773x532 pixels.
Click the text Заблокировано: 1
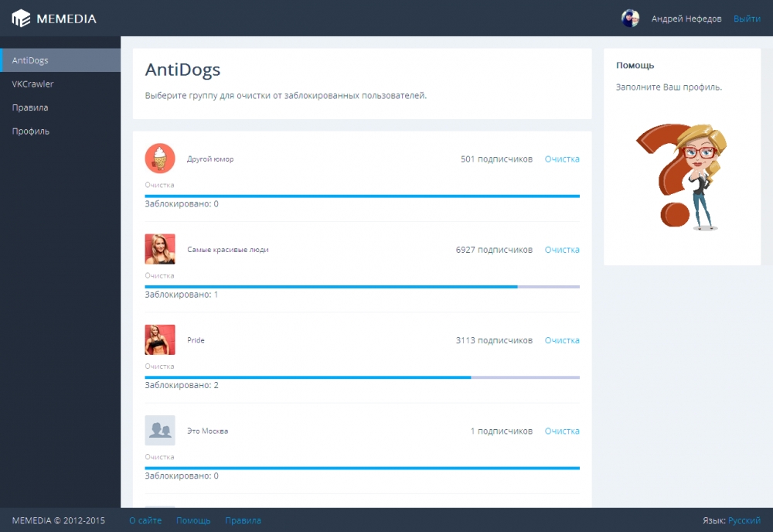coord(182,295)
